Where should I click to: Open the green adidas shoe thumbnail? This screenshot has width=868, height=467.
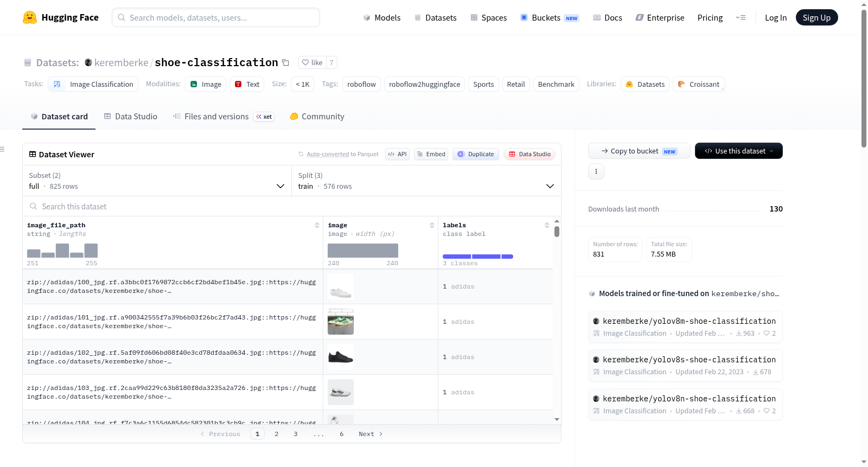pos(341,322)
